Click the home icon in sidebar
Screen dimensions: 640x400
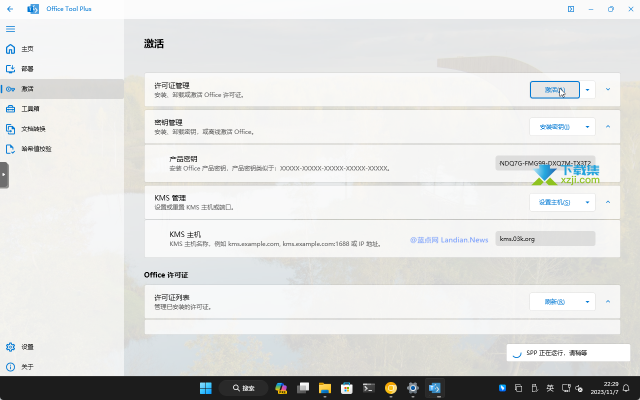(10, 49)
